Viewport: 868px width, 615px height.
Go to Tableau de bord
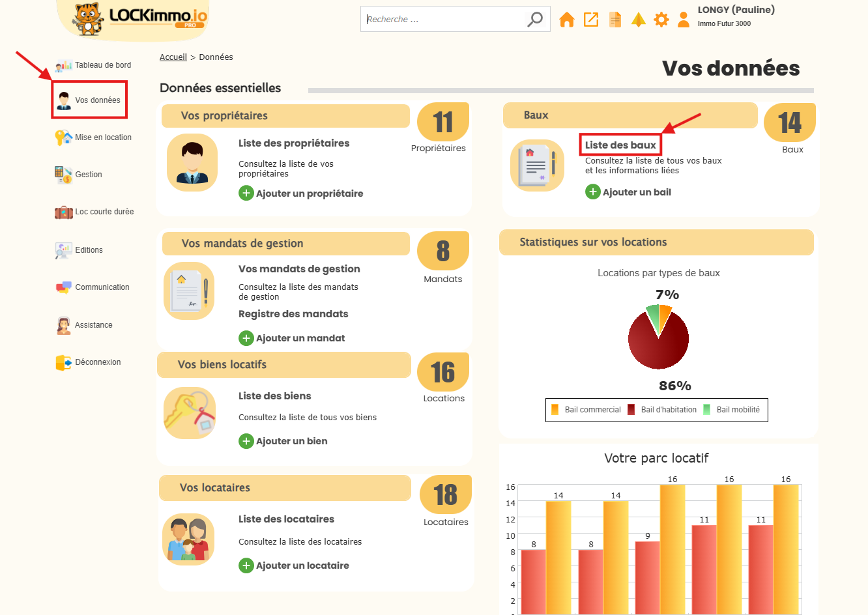coord(102,65)
